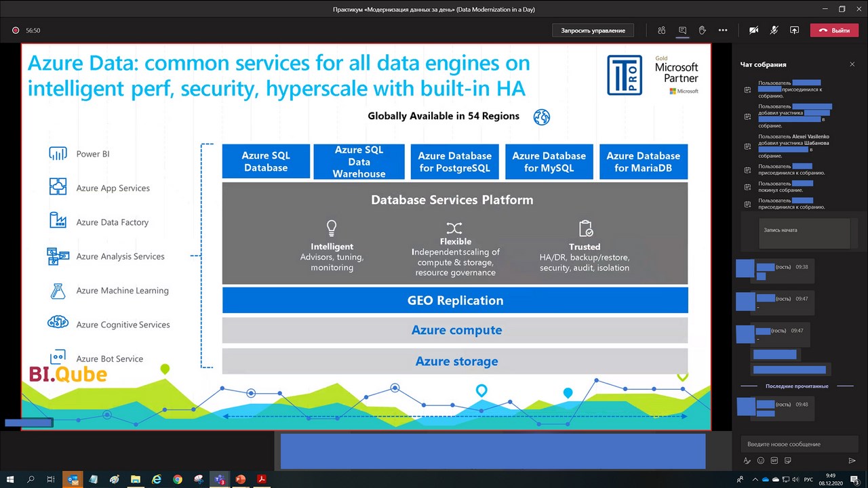Click the Azure Database for PostgreSQL box
The height and width of the screenshot is (488, 868).
(x=454, y=161)
